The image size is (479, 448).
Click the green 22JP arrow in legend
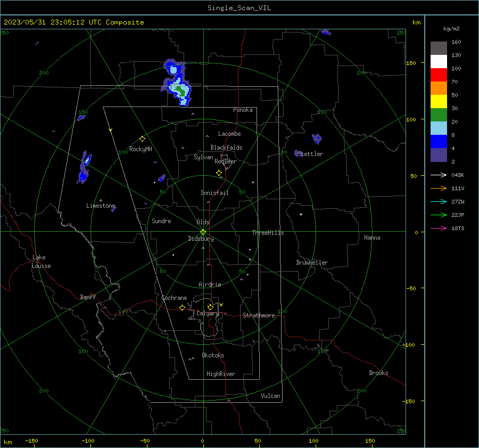click(x=439, y=215)
